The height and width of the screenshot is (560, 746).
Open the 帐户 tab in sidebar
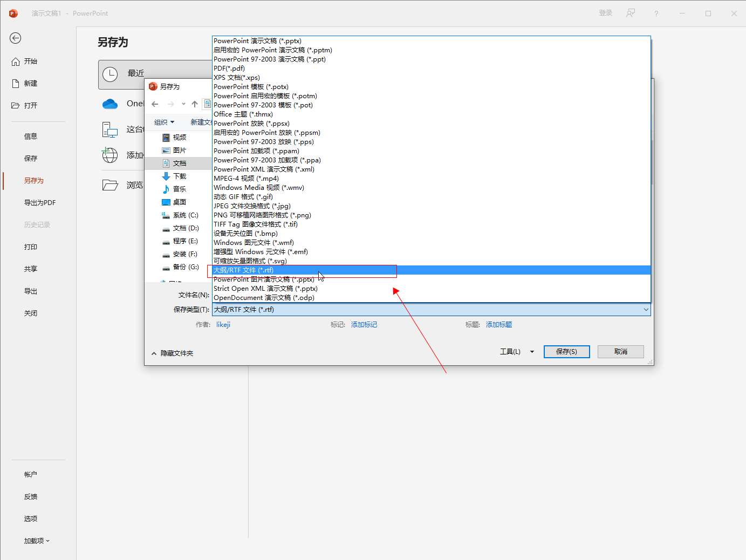pos(31,475)
